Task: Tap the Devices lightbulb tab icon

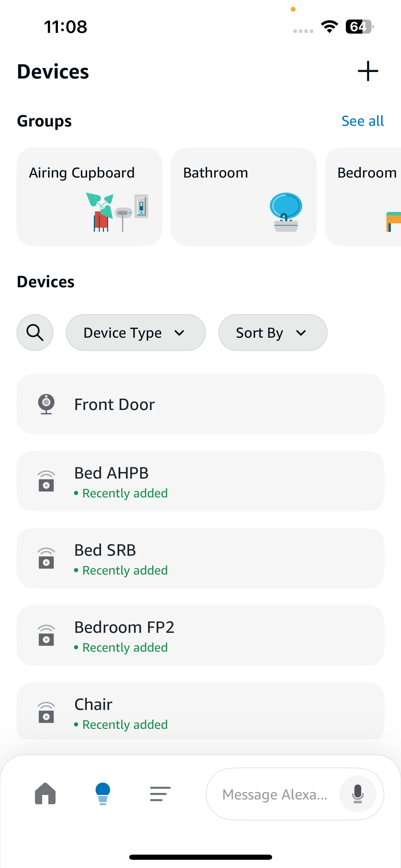Action: [103, 793]
